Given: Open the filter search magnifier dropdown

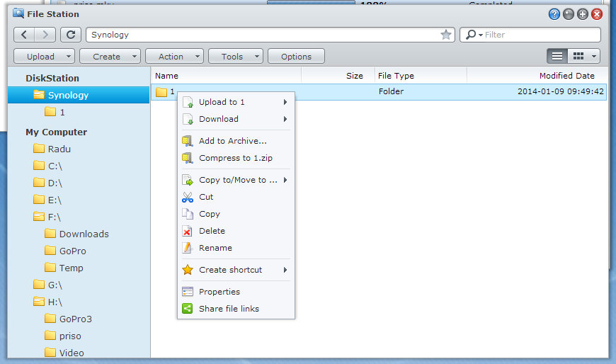Looking at the screenshot, I should [x=474, y=35].
